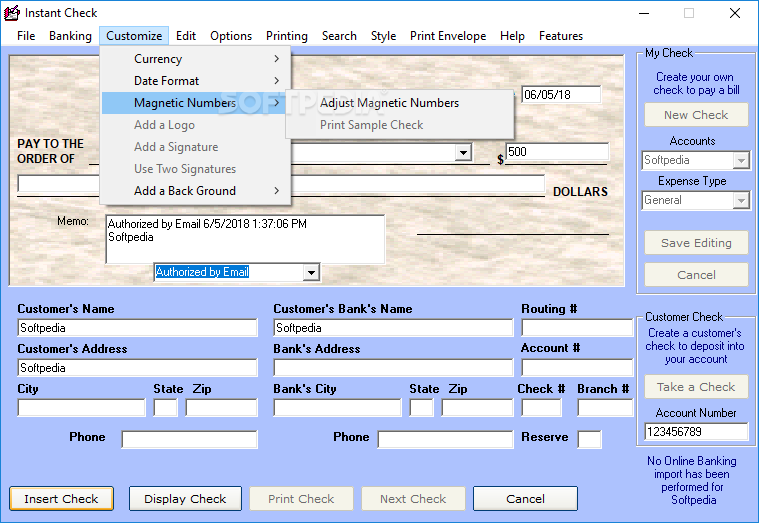The image size is (759, 523).
Task: Click the Reserve field
Action: tap(590, 439)
